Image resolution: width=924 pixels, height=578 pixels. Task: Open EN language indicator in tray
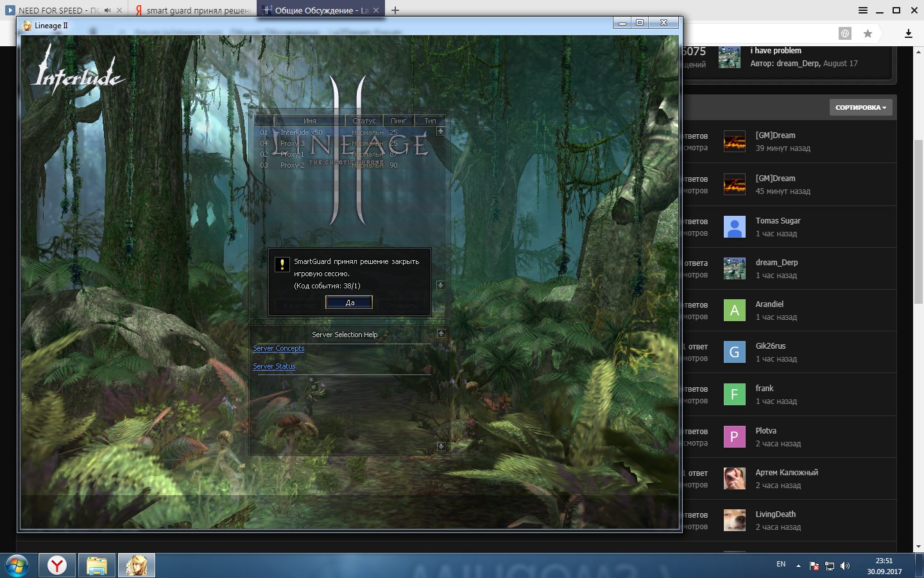[x=781, y=565]
